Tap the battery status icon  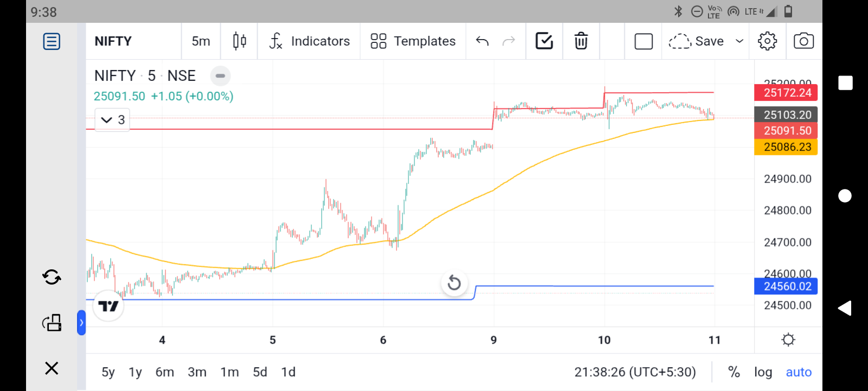789,11
